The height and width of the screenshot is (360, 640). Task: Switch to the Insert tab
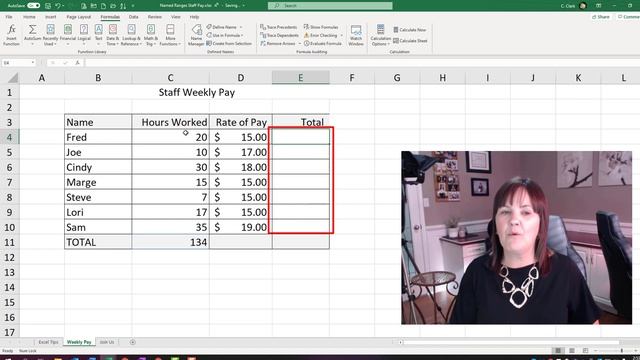51,17
